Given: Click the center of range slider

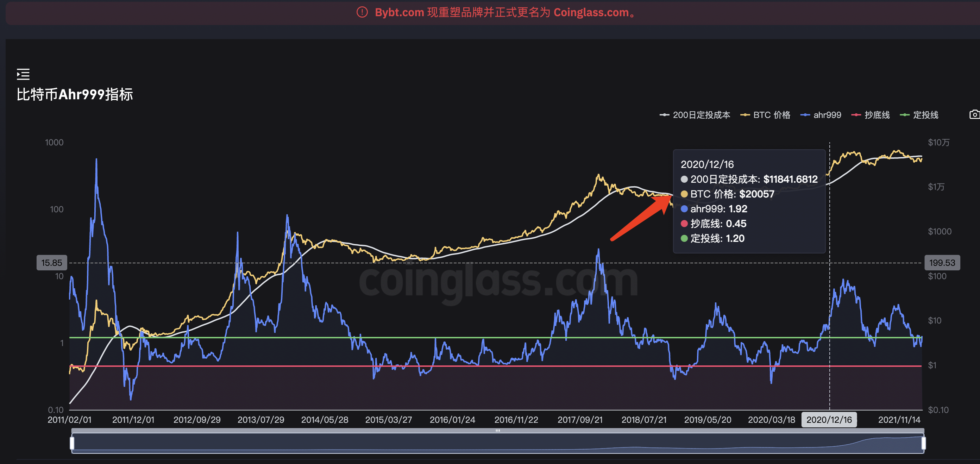Looking at the screenshot, I should 498,444.
